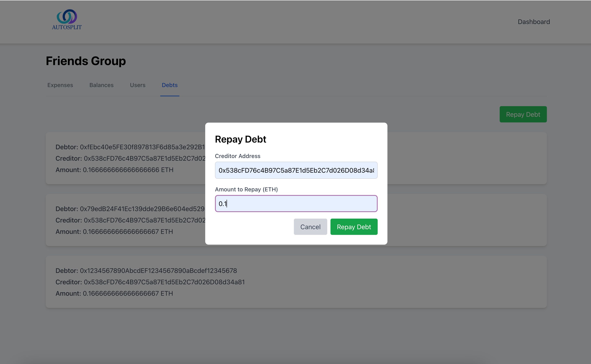The height and width of the screenshot is (364, 591).
Task: Click the AutoSplit logo in the header
Action: 67,20
